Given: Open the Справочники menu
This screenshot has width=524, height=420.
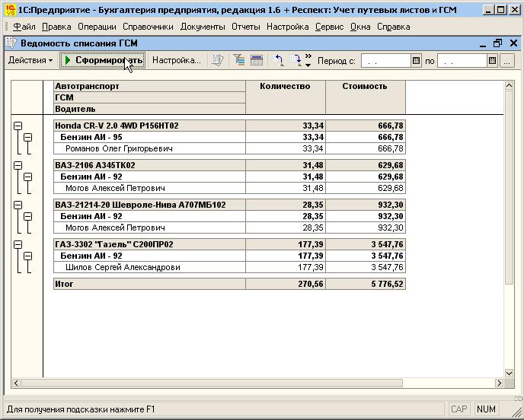Looking at the screenshot, I should (148, 27).
